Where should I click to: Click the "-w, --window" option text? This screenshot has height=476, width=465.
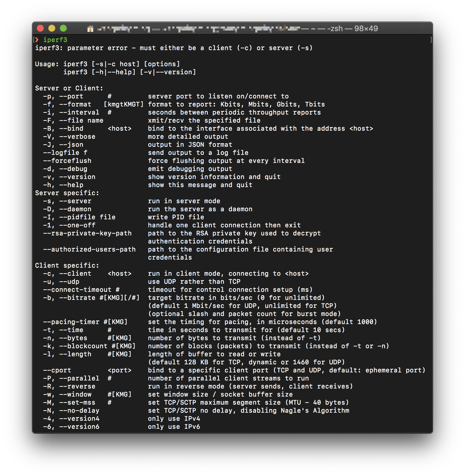point(67,394)
